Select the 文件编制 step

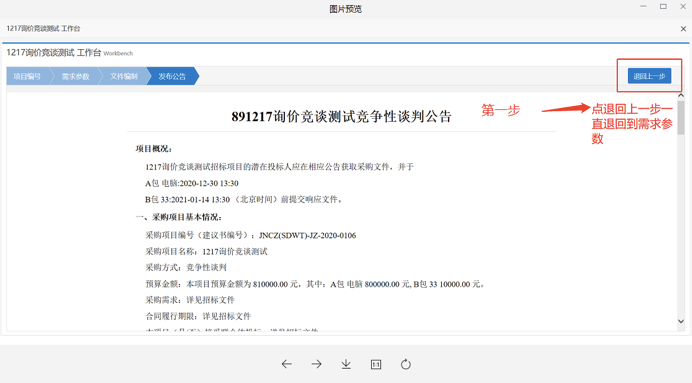coord(124,76)
